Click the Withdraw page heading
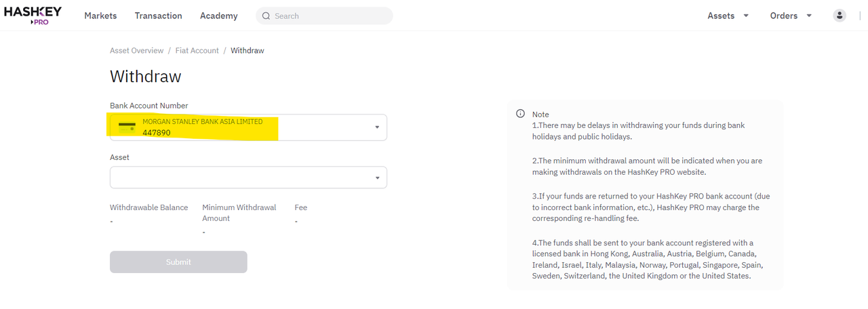 coord(145,77)
